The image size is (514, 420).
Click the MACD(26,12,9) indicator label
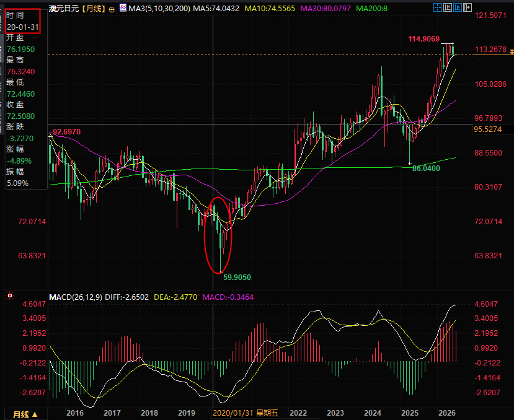click(76, 297)
